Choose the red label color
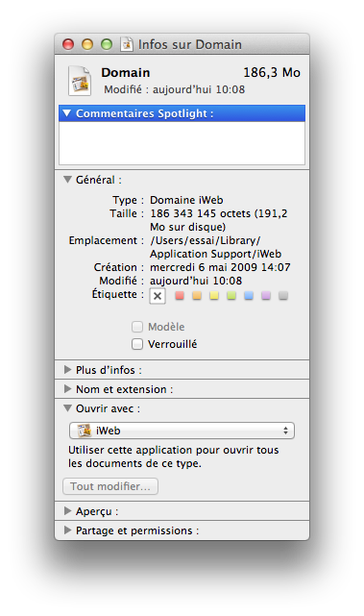The width and height of the screenshot is (364, 616). tap(180, 295)
